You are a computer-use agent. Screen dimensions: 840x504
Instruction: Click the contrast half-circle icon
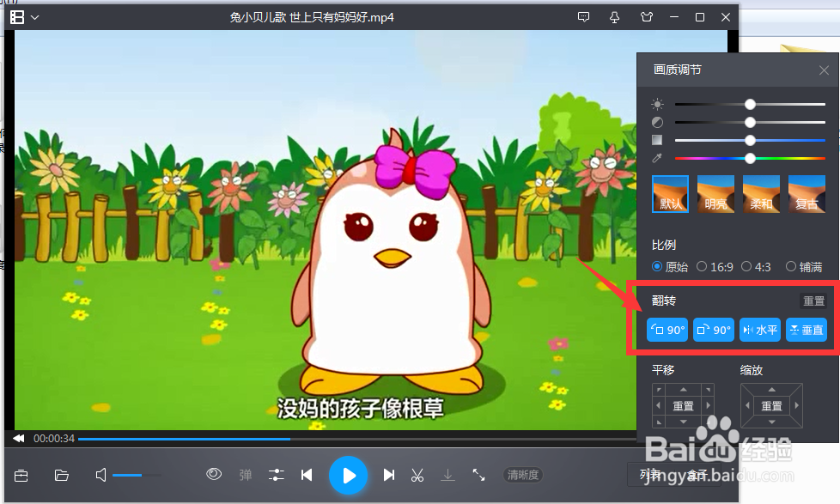(x=657, y=122)
